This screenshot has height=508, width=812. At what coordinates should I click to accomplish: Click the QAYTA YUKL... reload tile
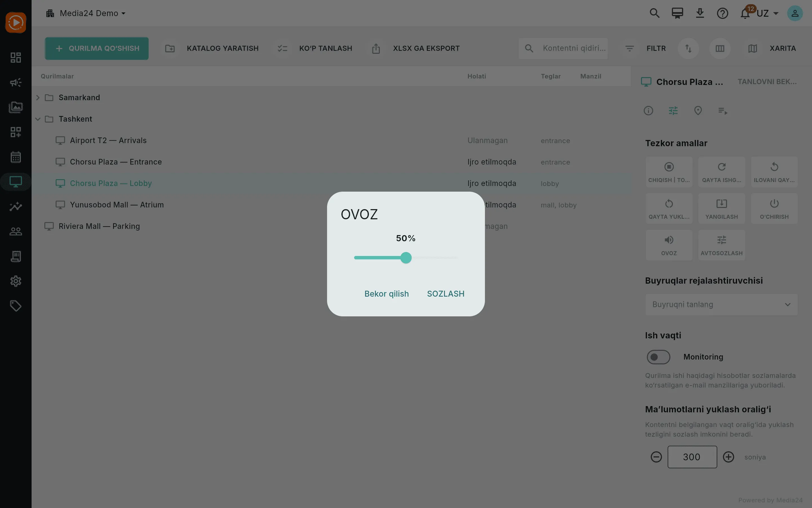[x=669, y=208]
